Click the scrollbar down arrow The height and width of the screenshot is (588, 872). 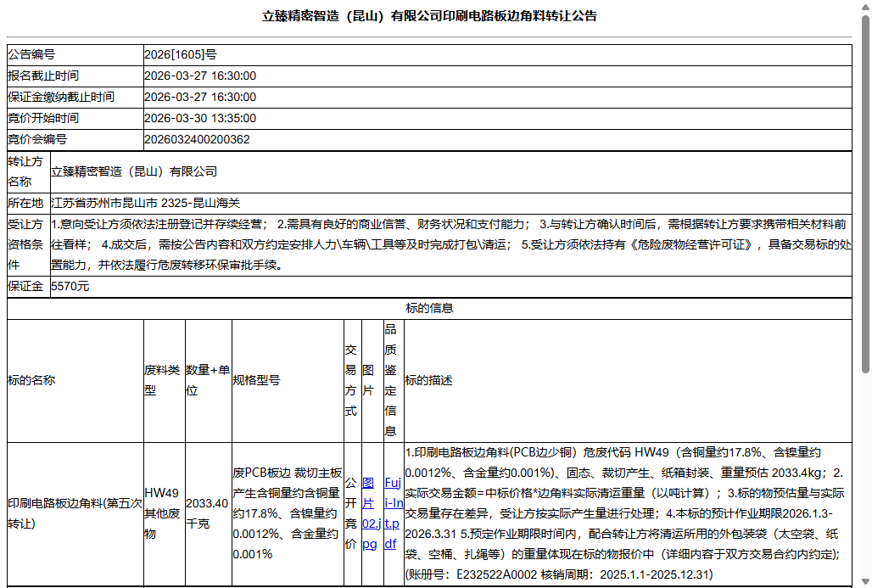coord(865,580)
